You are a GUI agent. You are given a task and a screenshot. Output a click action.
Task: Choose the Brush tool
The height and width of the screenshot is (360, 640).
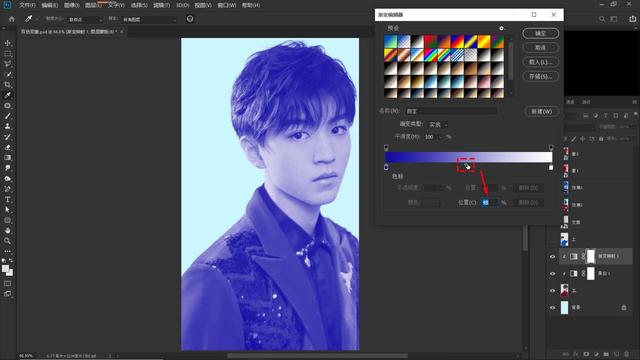coord(7,116)
